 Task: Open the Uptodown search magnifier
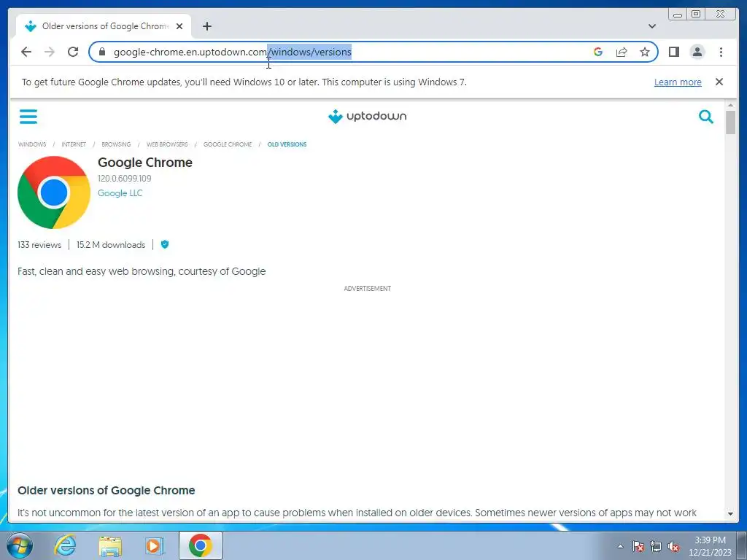click(705, 116)
